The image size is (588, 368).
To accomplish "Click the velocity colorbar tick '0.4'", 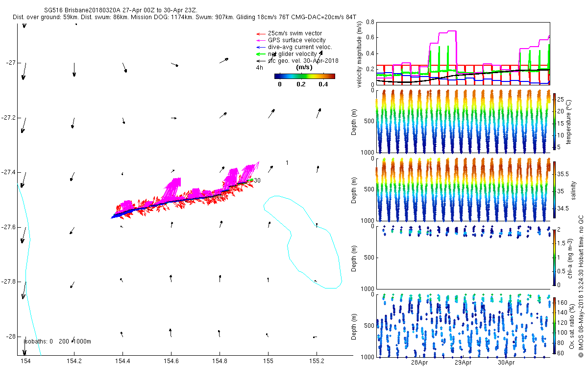I will click(x=323, y=84).
